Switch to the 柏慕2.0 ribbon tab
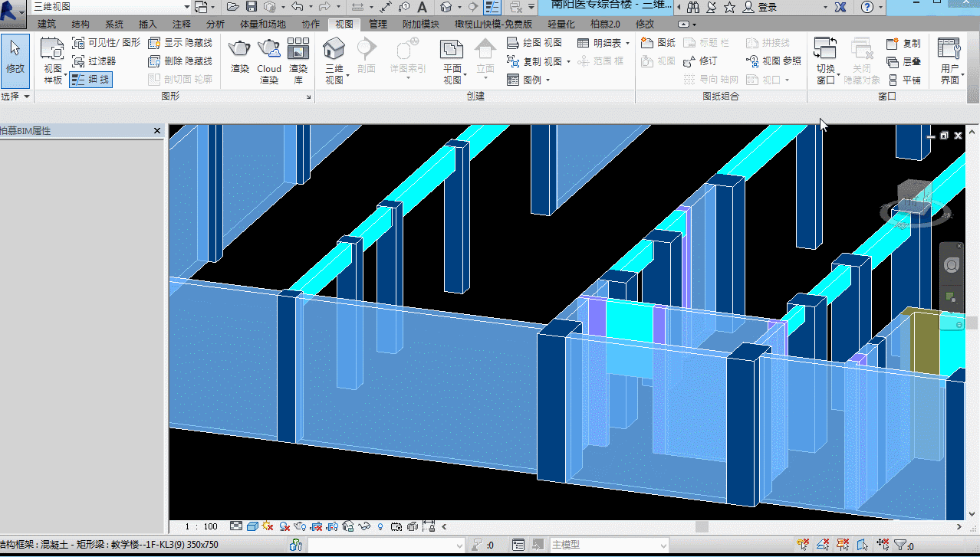This screenshot has width=980, height=557. 605,25
